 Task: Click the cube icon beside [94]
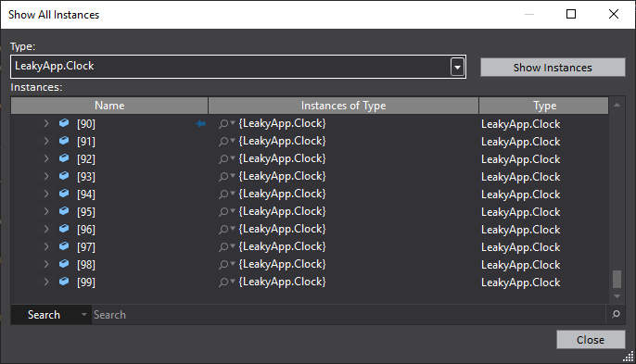click(x=64, y=194)
